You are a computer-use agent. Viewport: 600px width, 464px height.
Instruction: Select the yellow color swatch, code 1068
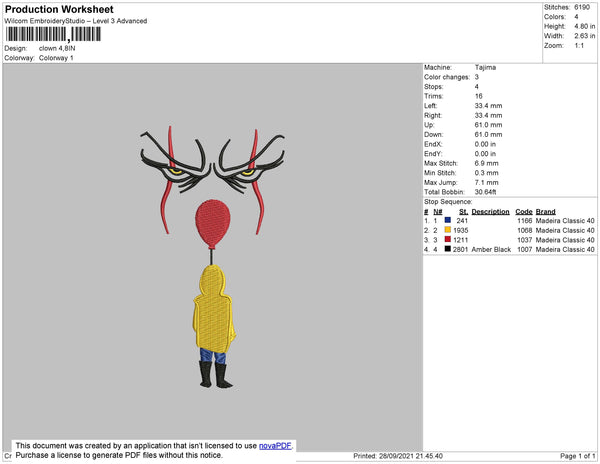[448, 230]
